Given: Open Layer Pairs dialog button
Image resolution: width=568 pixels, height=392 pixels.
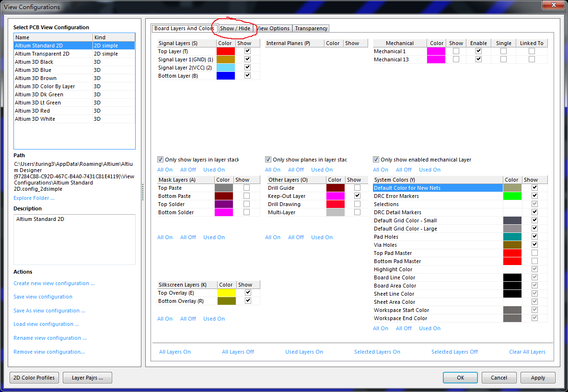Looking at the screenshot, I should tap(87, 378).
